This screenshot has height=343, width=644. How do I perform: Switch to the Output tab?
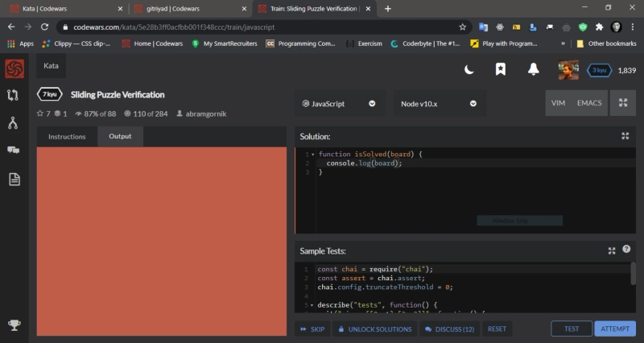120,136
